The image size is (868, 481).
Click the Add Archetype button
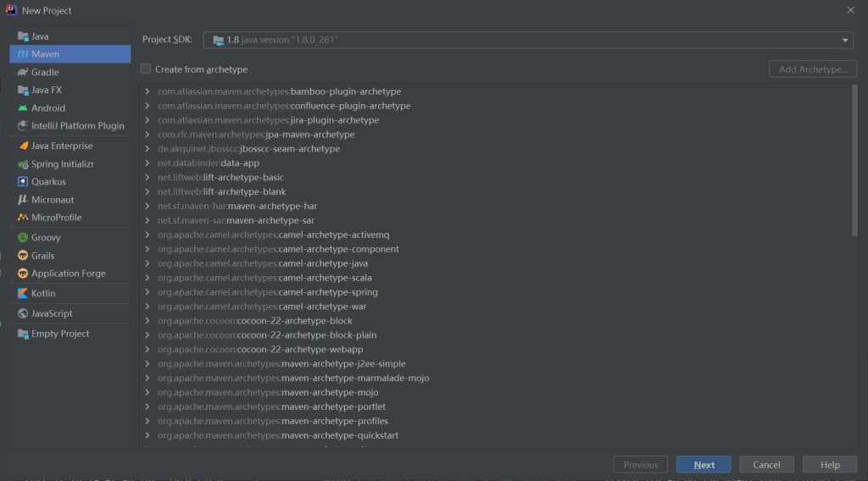[x=813, y=69]
